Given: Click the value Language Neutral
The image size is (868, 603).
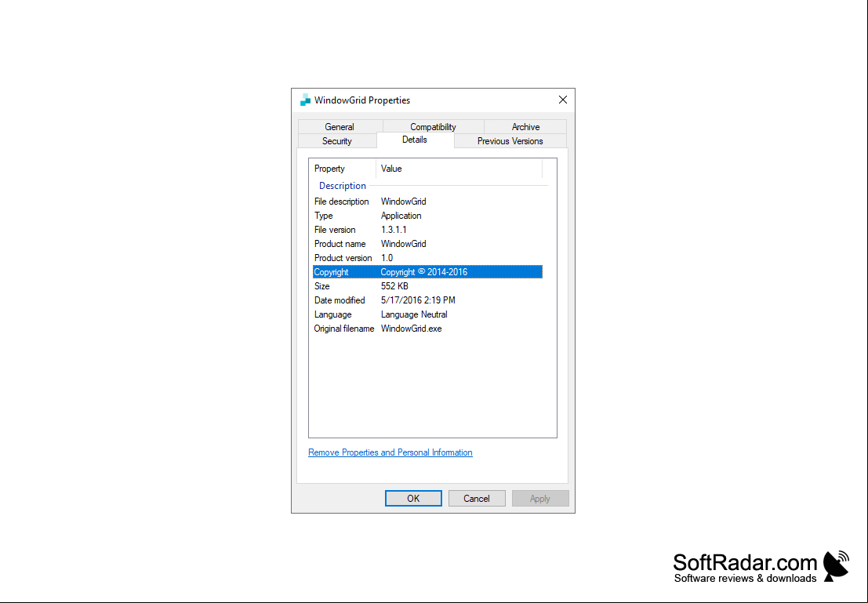Looking at the screenshot, I should point(414,314).
